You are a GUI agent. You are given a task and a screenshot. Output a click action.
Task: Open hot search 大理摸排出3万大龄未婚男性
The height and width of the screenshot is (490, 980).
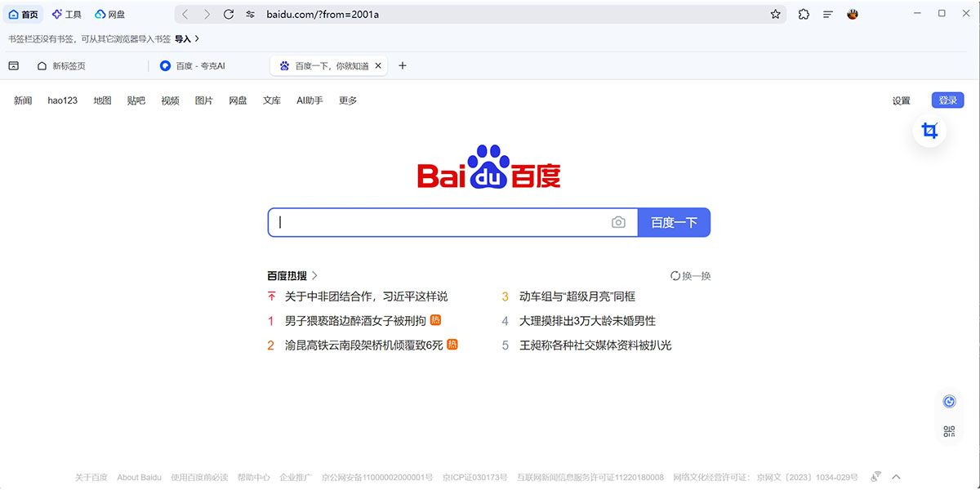click(587, 321)
